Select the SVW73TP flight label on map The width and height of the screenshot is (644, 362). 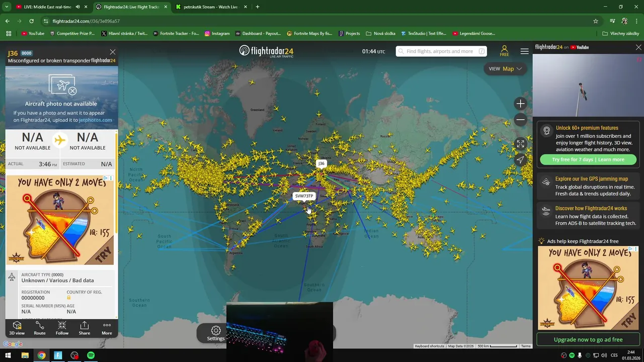click(x=304, y=196)
